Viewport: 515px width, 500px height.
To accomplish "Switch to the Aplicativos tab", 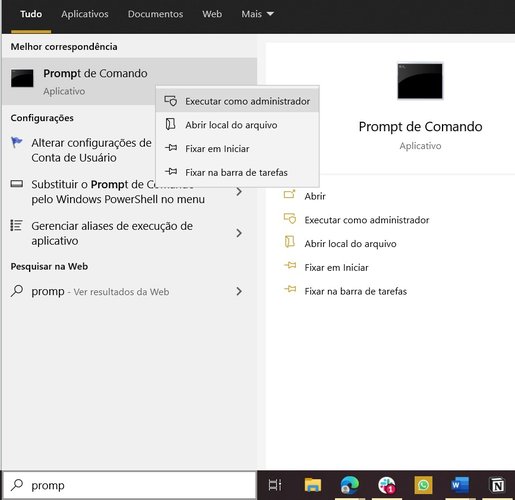I will (85, 14).
